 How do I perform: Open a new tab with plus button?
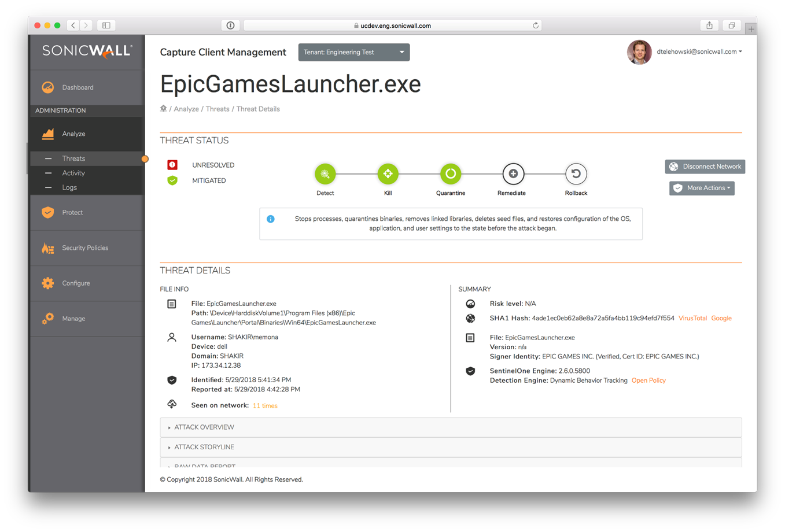751,28
